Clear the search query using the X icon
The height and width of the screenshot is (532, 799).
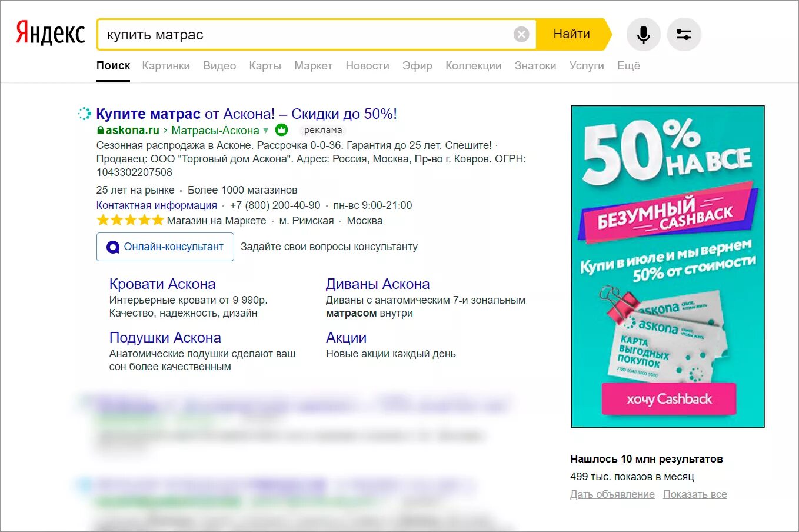tap(521, 34)
